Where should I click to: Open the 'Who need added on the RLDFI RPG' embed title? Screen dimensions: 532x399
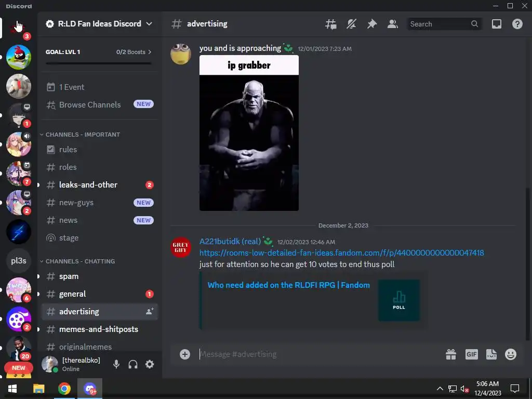pos(289,285)
